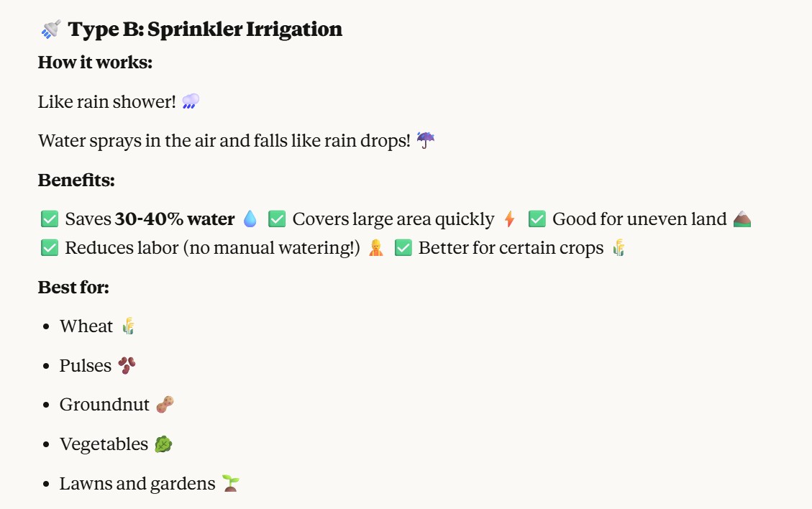Select the emoji next to Wheat bullet

point(129,326)
